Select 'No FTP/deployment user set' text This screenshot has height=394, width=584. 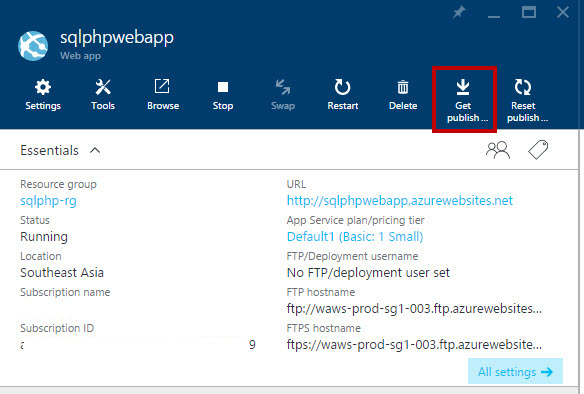pyautogui.click(x=368, y=273)
